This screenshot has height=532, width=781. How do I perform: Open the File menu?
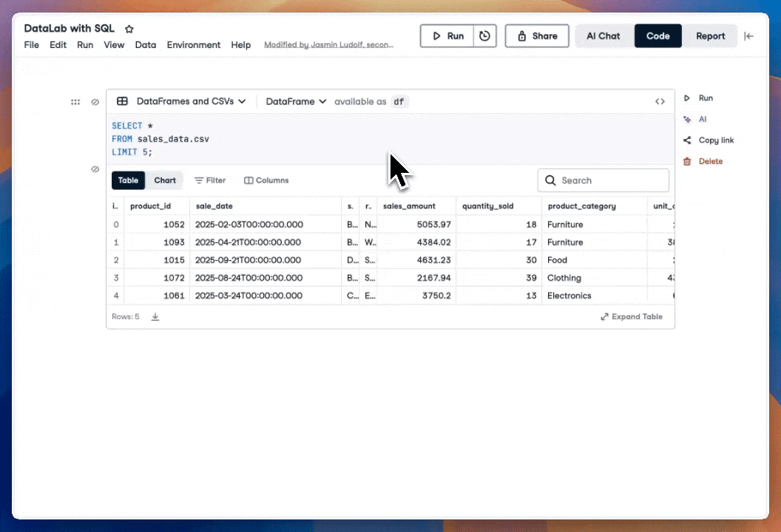[31, 45]
